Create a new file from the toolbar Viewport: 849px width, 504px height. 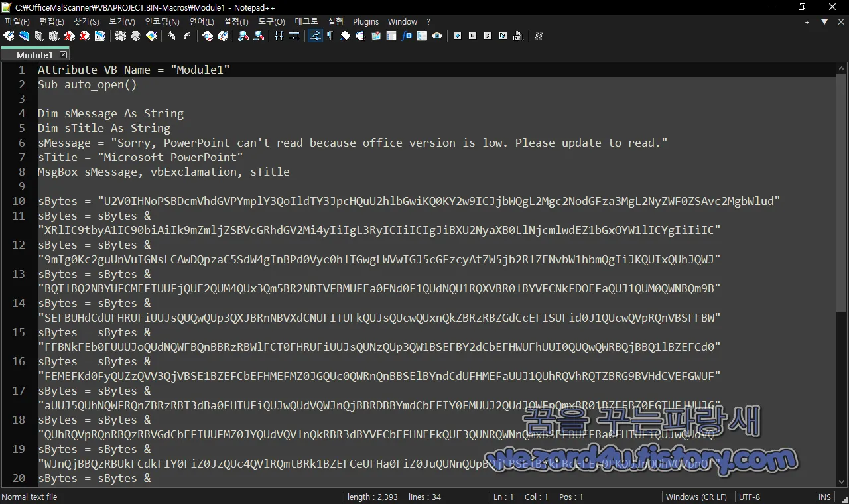point(9,36)
